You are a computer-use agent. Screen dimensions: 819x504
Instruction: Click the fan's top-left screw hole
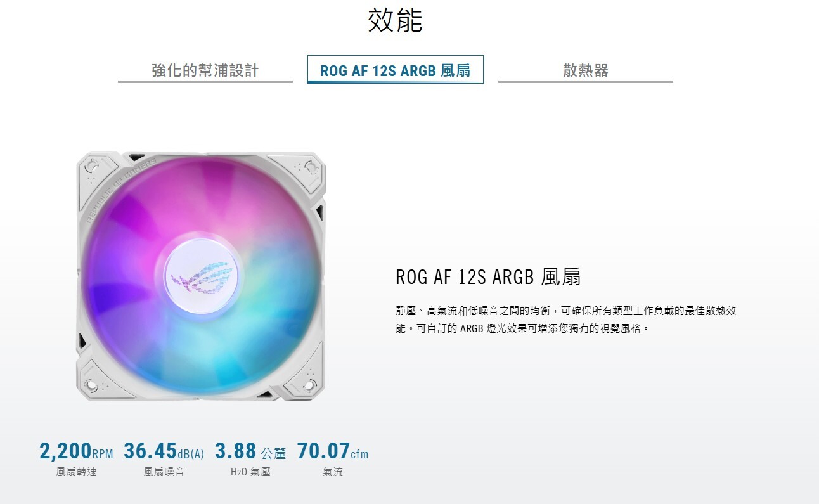click(93, 165)
